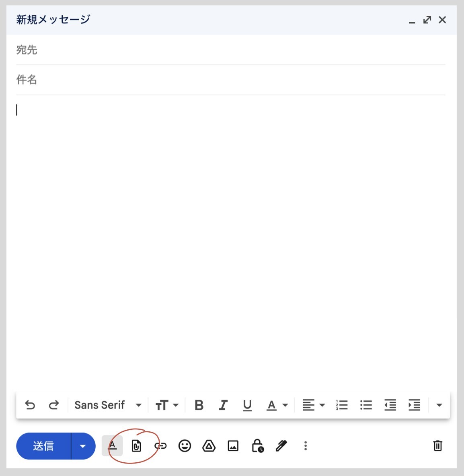The height and width of the screenshot is (476, 464).
Task: Insert a file from Google Drive
Action: (209, 446)
